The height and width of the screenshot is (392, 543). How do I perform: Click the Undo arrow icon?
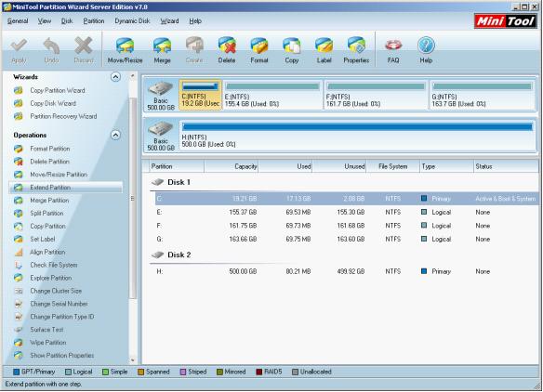point(51,50)
